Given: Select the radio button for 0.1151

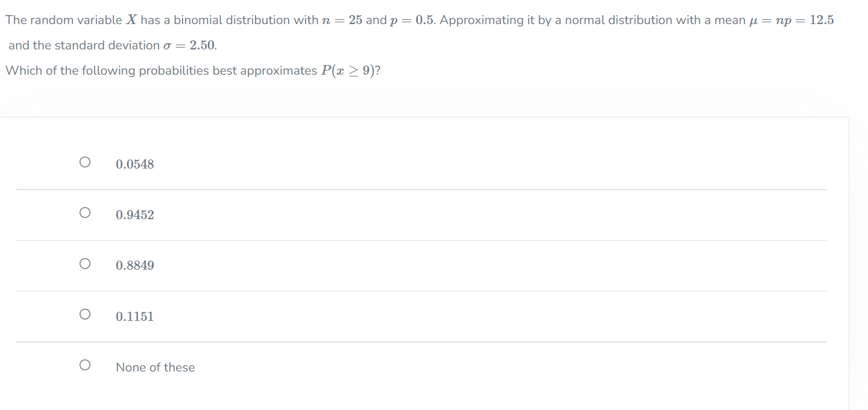Looking at the screenshot, I should (x=85, y=314).
